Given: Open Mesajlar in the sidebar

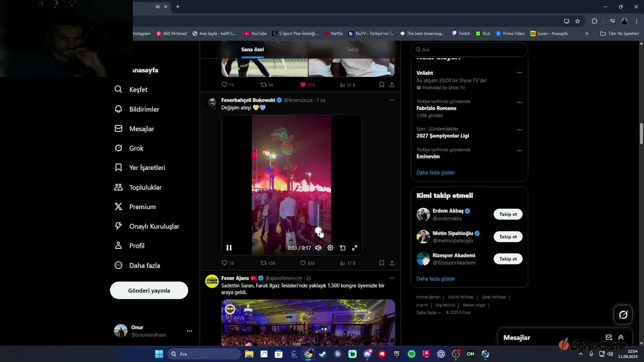Looking at the screenshot, I should pyautogui.click(x=134, y=129).
